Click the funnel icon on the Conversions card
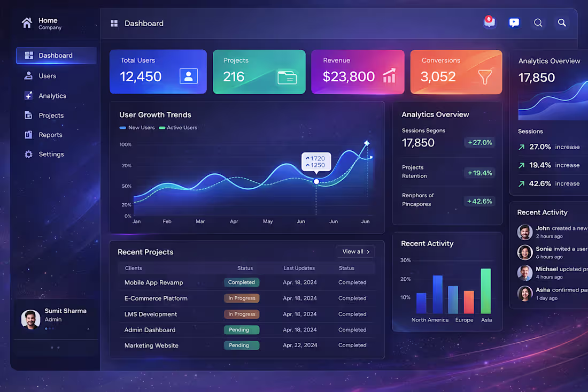This screenshot has height=392, width=588. click(x=484, y=76)
